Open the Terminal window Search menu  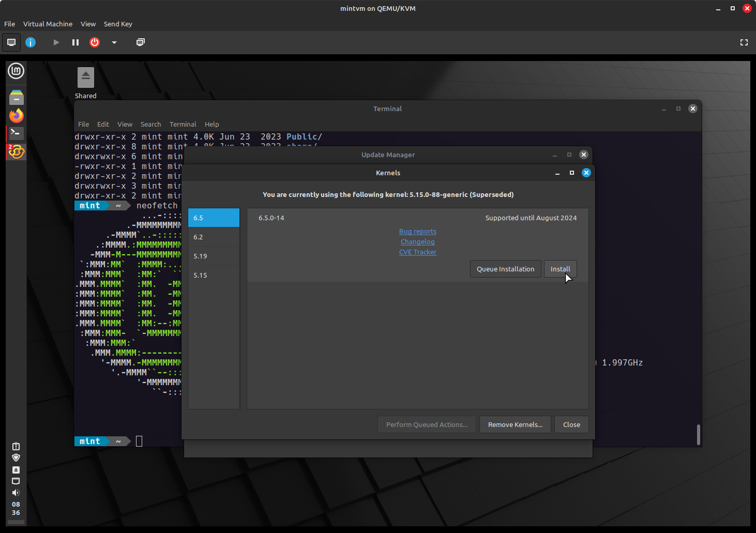click(150, 124)
